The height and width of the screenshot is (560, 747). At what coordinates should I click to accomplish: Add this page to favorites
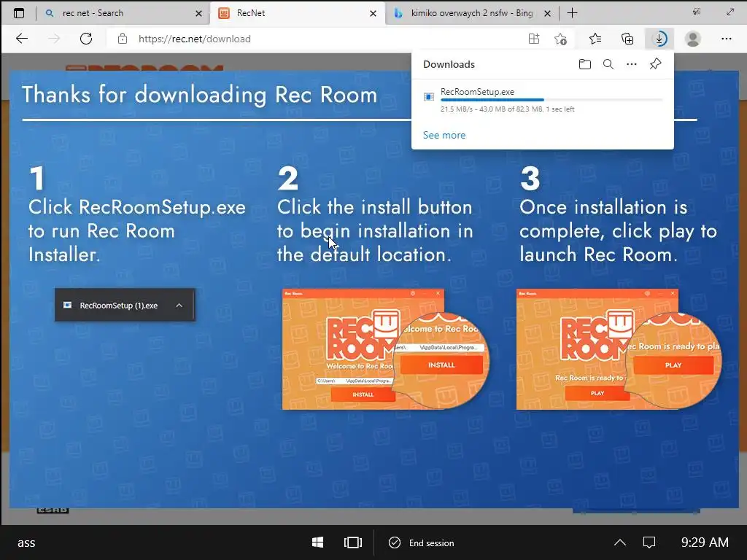point(561,39)
